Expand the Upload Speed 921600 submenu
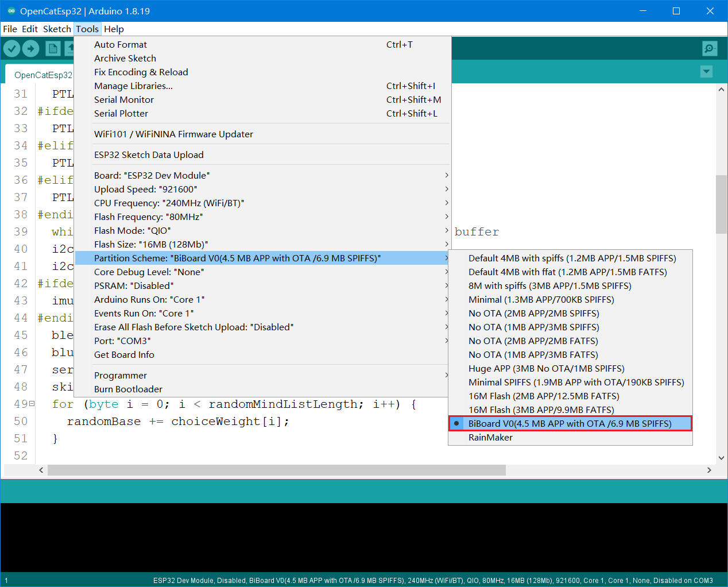 click(262, 189)
